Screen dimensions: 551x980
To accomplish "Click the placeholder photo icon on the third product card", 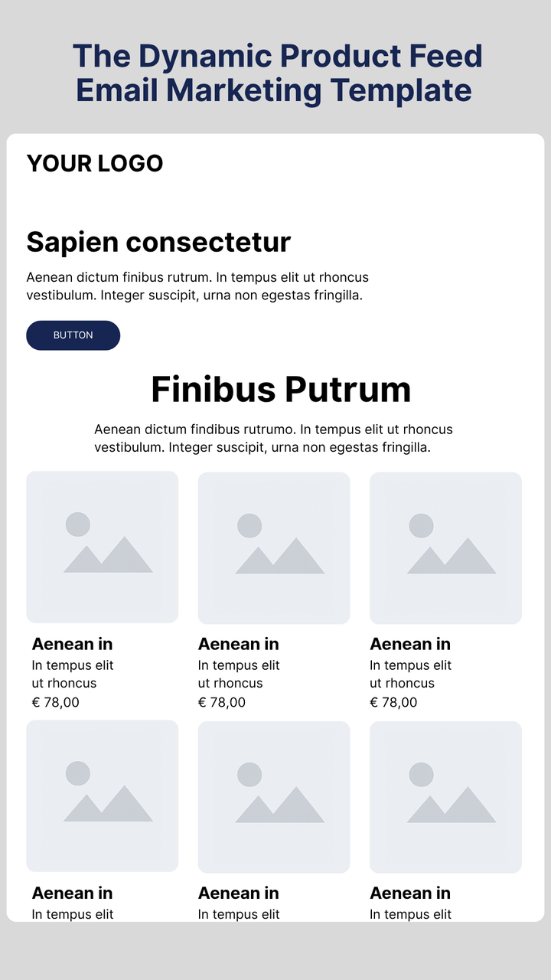I will [445, 547].
